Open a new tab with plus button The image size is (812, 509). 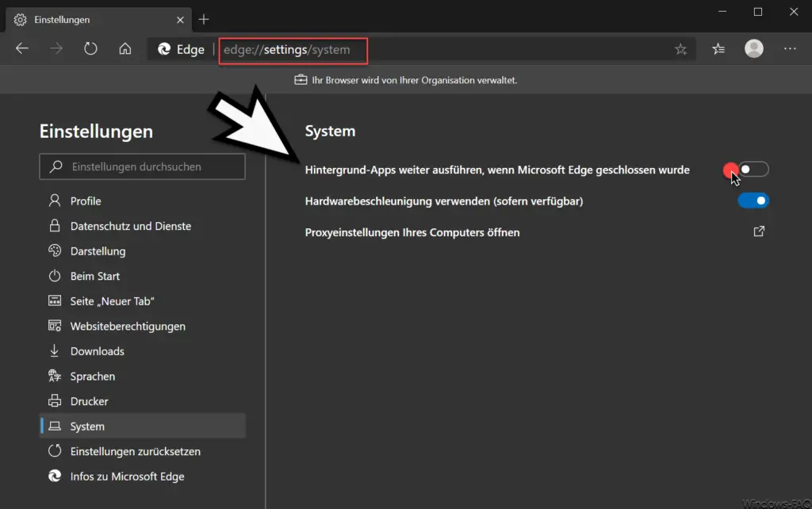(x=204, y=20)
